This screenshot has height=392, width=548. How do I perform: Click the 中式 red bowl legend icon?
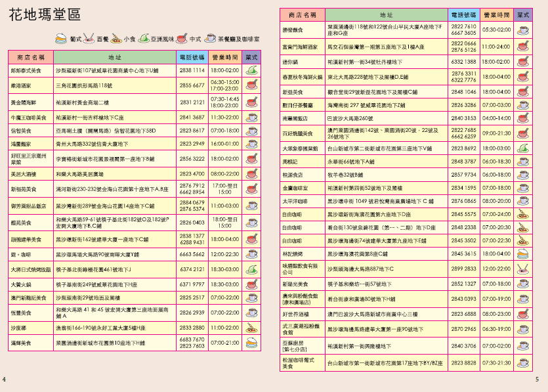(181, 38)
